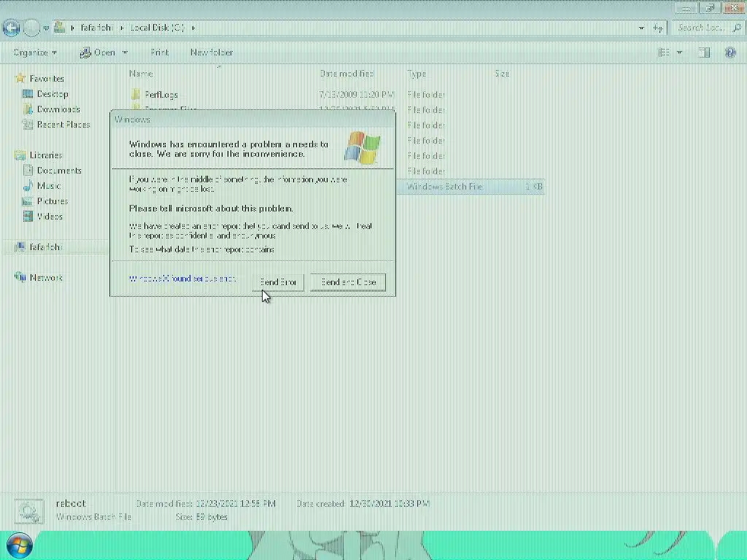
Task: Click the Forward navigation arrow button
Action: 31,28
